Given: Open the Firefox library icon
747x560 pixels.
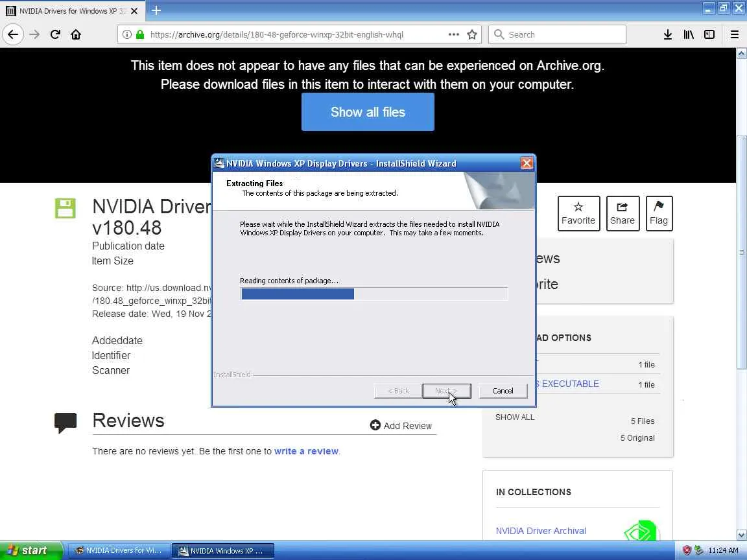Looking at the screenshot, I should [x=689, y=34].
